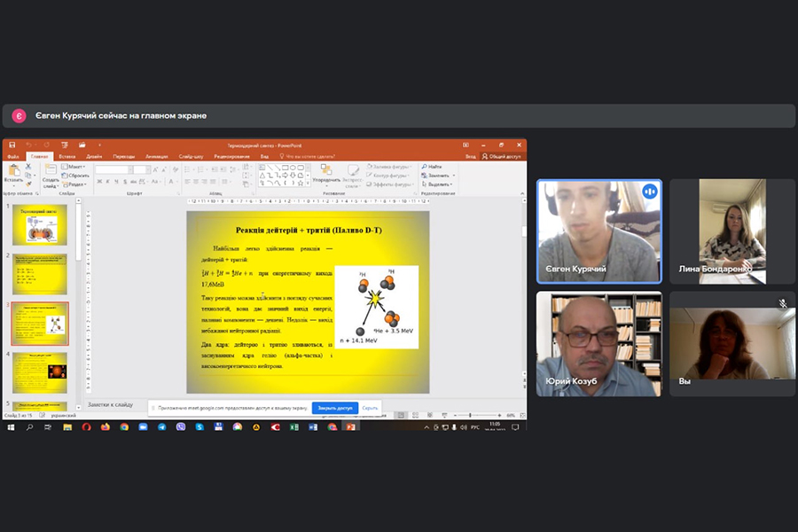Click zoom in plus beside slider
Screen dimensions: 798x532
pos(500,416)
